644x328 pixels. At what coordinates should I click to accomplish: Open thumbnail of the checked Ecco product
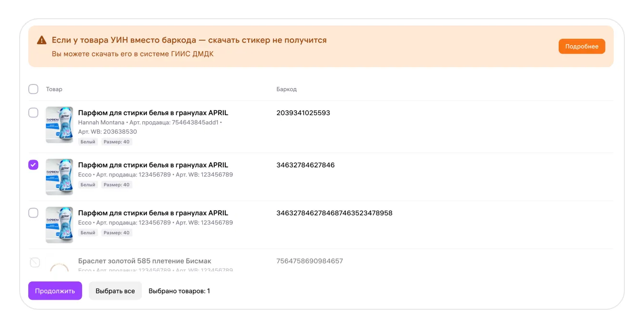pos(59,177)
